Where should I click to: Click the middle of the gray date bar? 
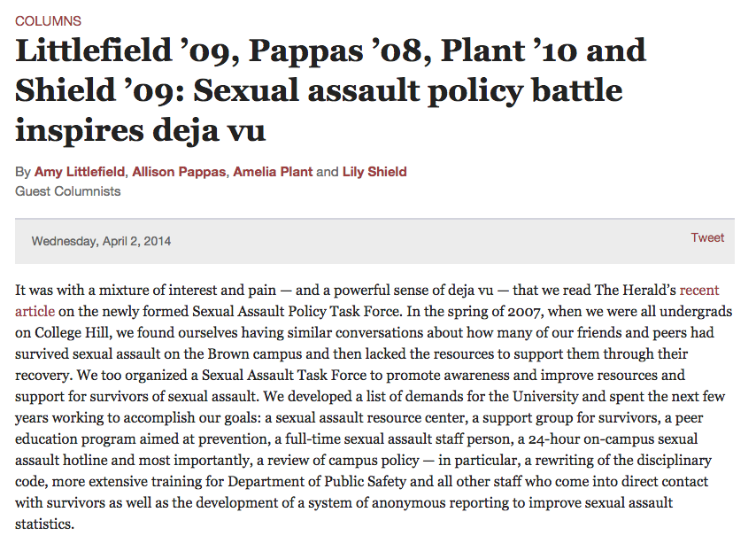pos(374,241)
